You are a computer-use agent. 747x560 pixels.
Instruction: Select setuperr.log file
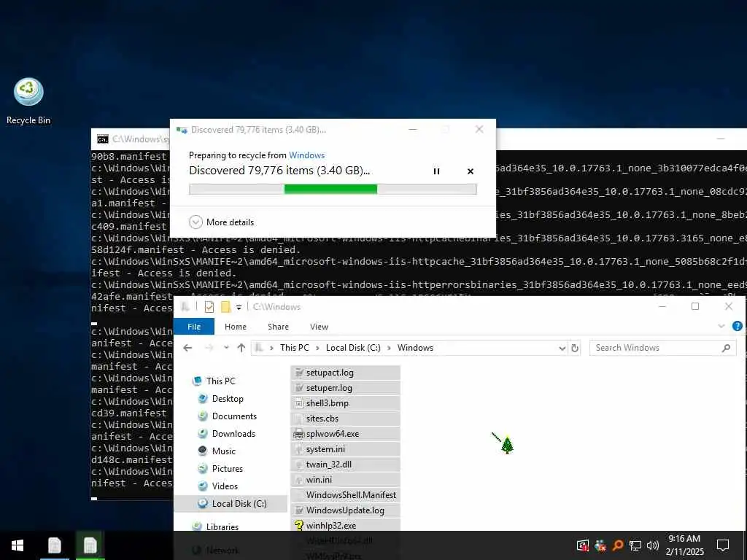pyautogui.click(x=345, y=388)
